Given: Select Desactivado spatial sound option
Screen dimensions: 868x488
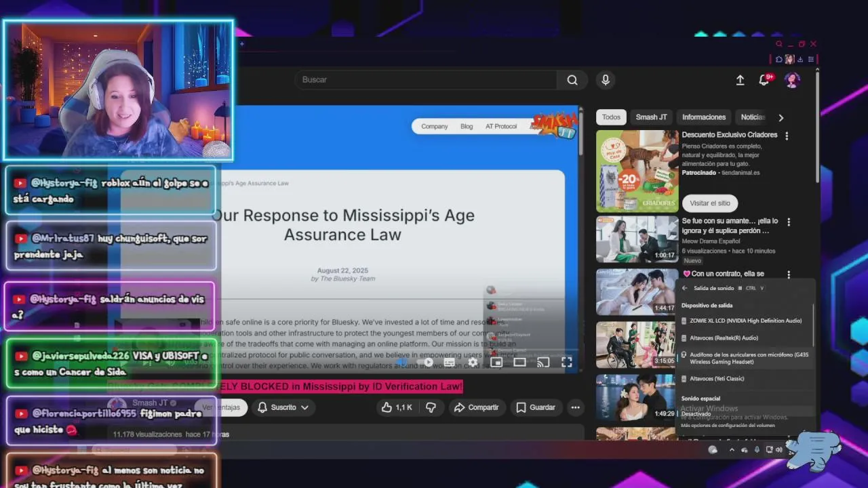Looking at the screenshot, I should tap(745, 413).
